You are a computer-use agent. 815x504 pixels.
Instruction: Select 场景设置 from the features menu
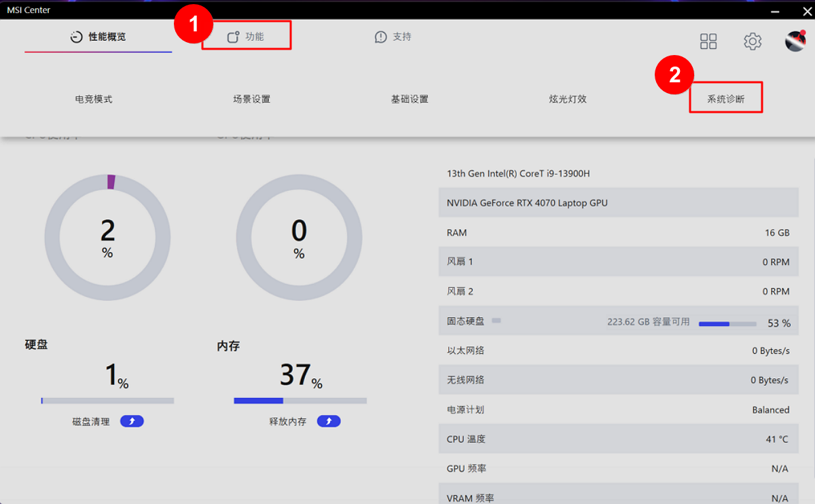click(252, 99)
